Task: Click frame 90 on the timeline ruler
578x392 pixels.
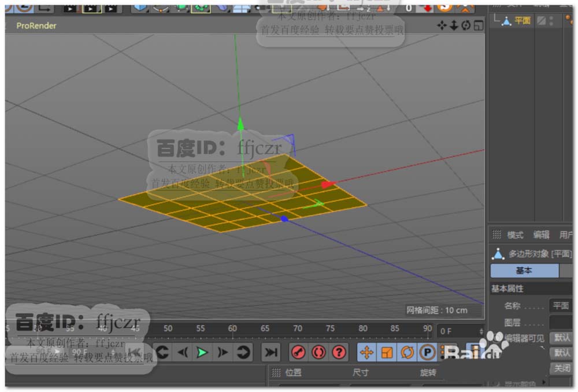Action: click(427, 328)
